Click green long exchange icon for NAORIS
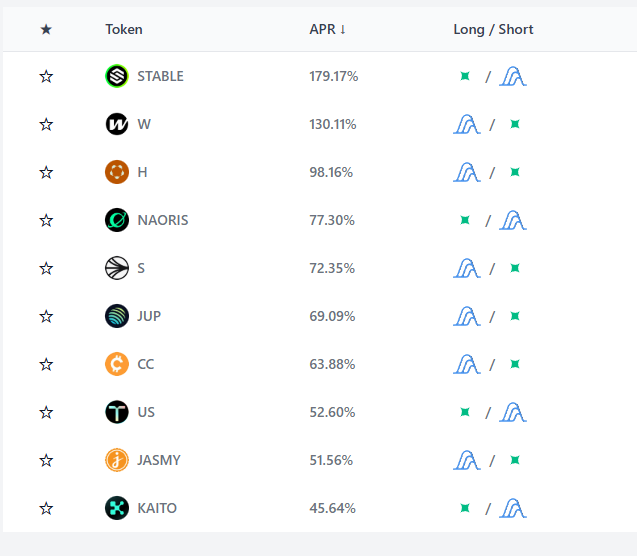637x556 pixels. click(465, 220)
